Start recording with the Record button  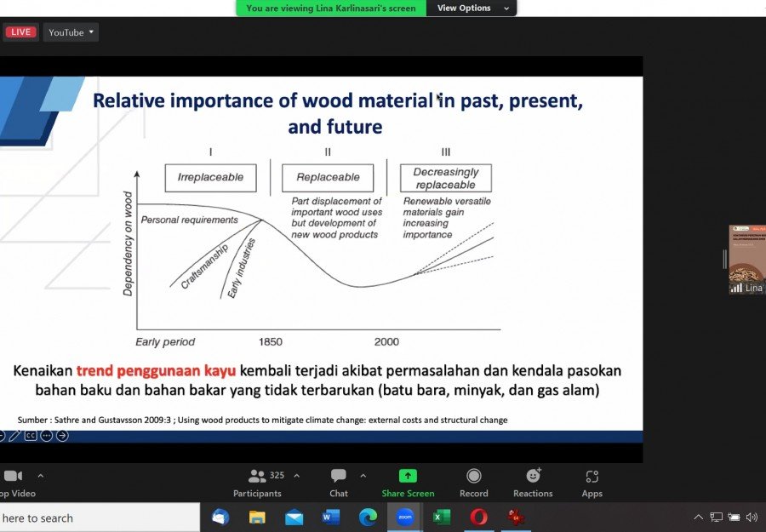coord(473,483)
